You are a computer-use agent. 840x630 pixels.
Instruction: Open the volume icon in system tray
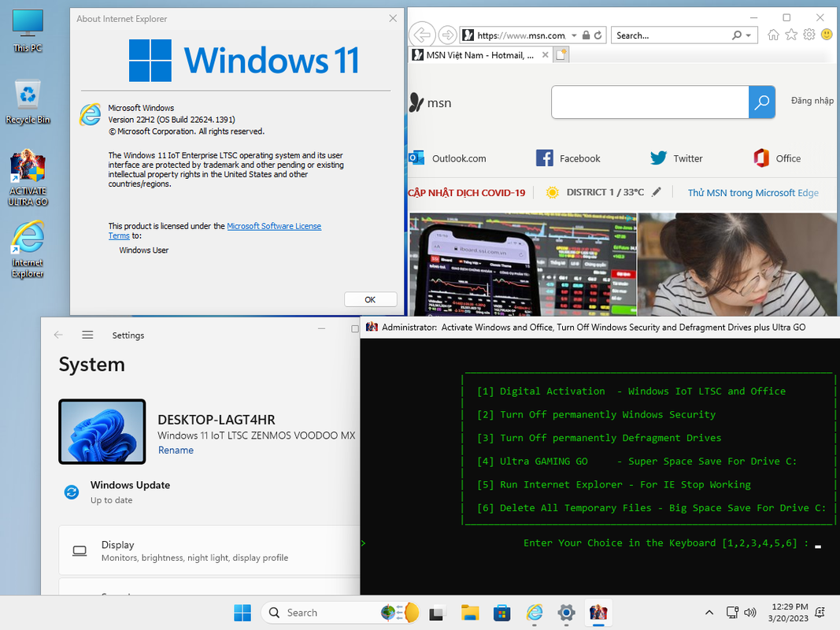click(750, 613)
